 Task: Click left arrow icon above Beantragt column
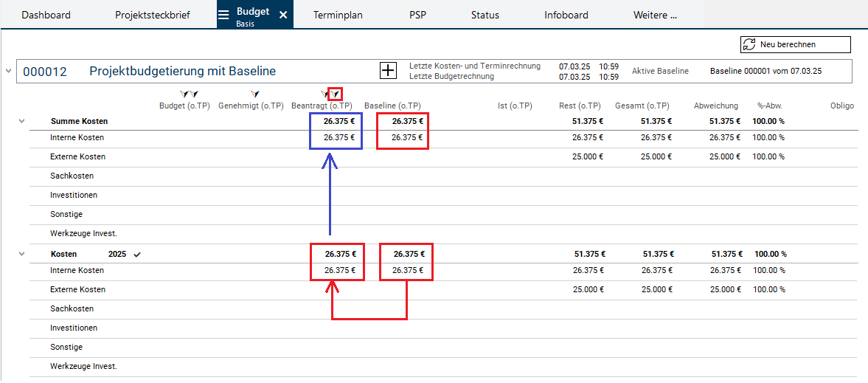pyautogui.click(x=325, y=94)
